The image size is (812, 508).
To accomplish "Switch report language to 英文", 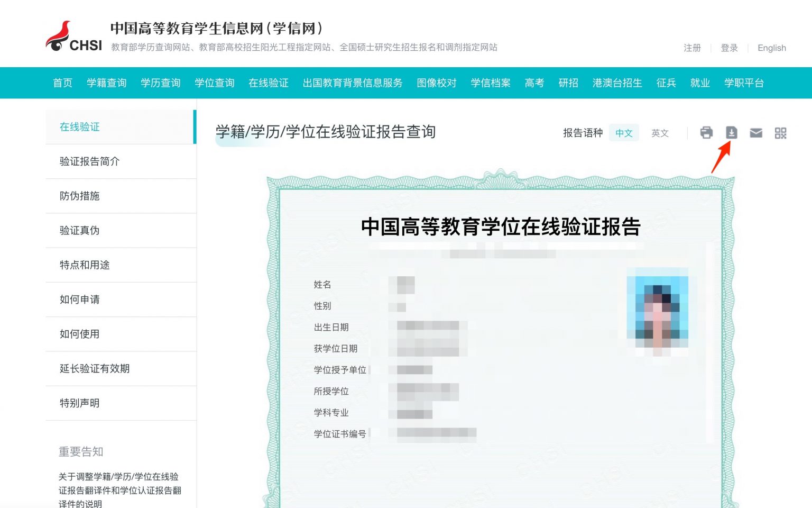I will [659, 133].
